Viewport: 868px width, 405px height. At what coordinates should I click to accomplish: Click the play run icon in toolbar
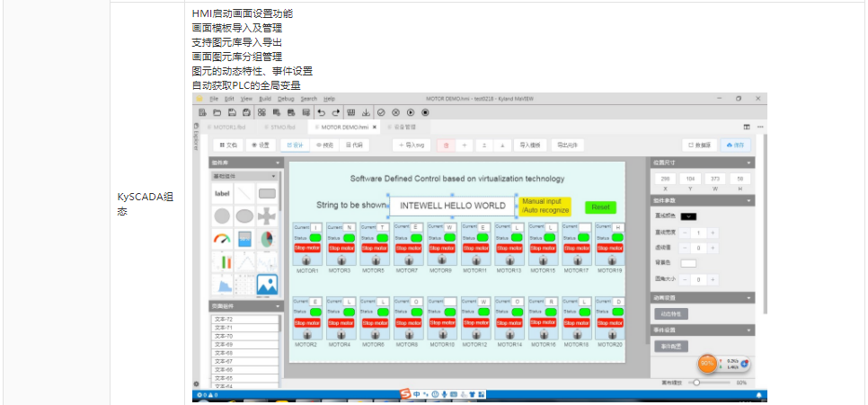pos(411,113)
